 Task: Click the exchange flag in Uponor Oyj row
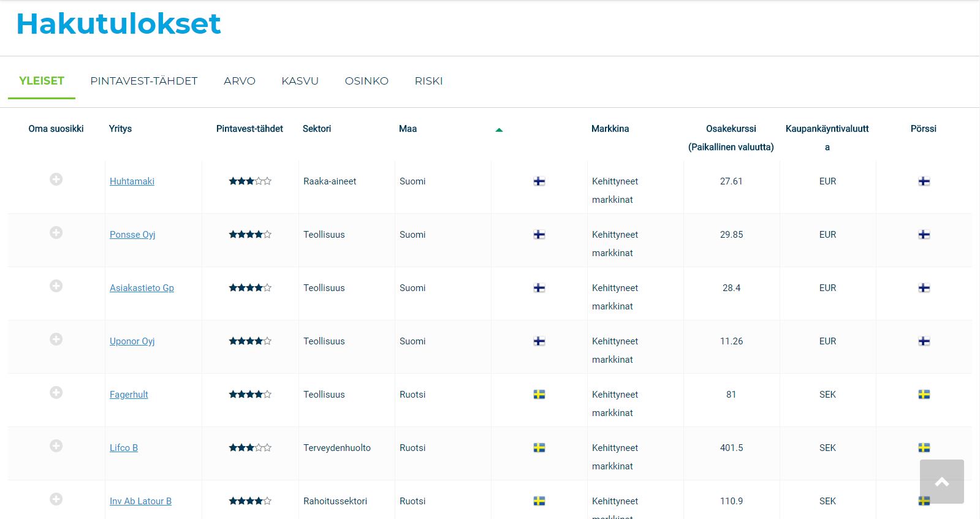924,341
